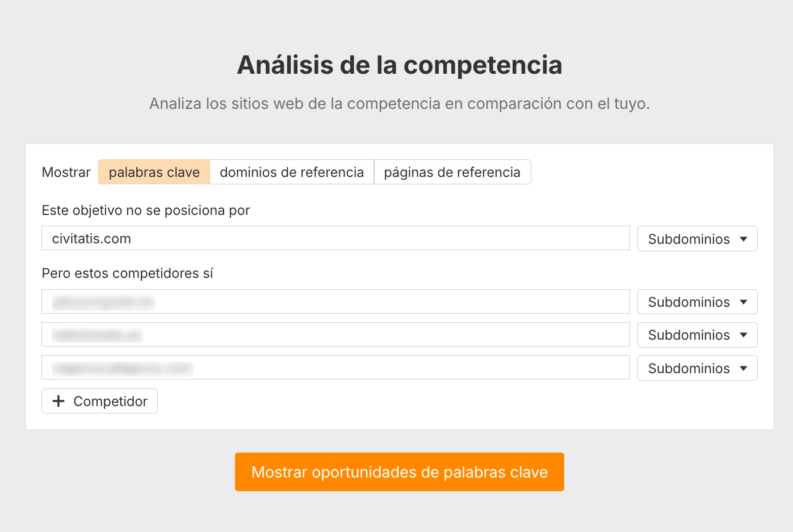Switch to "dominios de referencia" tab
The image size is (793, 532).
coord(292,172)
